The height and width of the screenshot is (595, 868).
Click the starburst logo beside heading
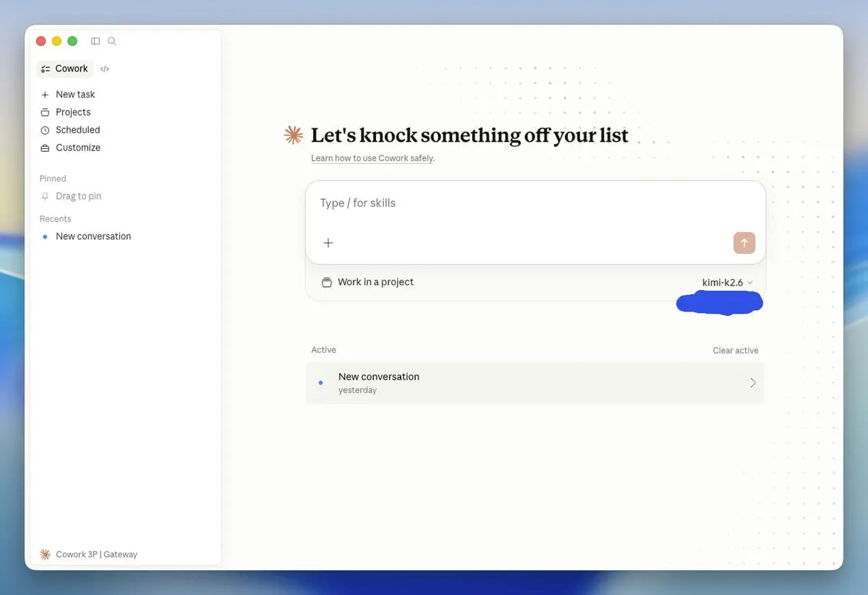(x=293, y=135)
